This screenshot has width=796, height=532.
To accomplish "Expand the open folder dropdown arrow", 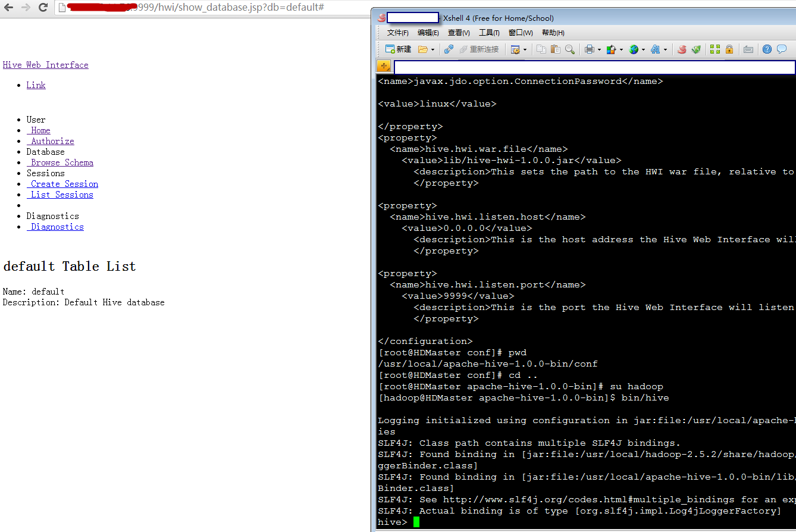I will coord(433,49).
